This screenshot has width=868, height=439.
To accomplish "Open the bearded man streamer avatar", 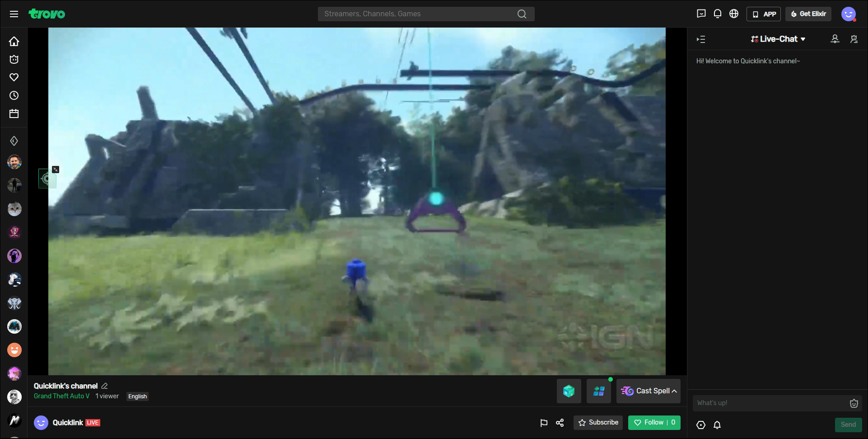I will coord(14,162).
